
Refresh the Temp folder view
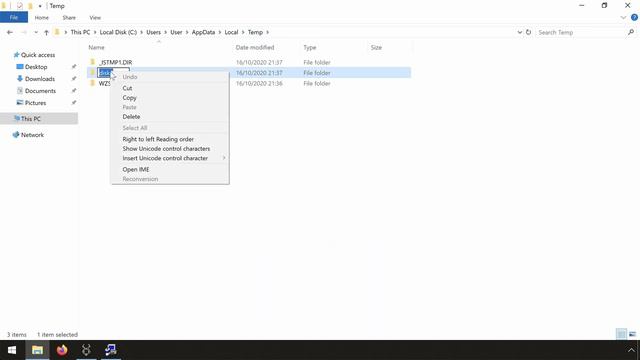[529, 32]
